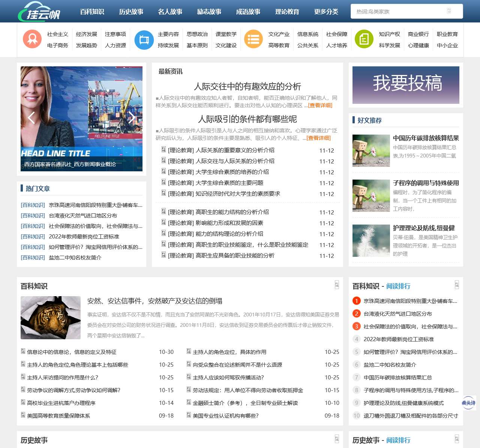Go to previous slide with left arrow
Screen dimensions: 480x448
coord(31,118)
